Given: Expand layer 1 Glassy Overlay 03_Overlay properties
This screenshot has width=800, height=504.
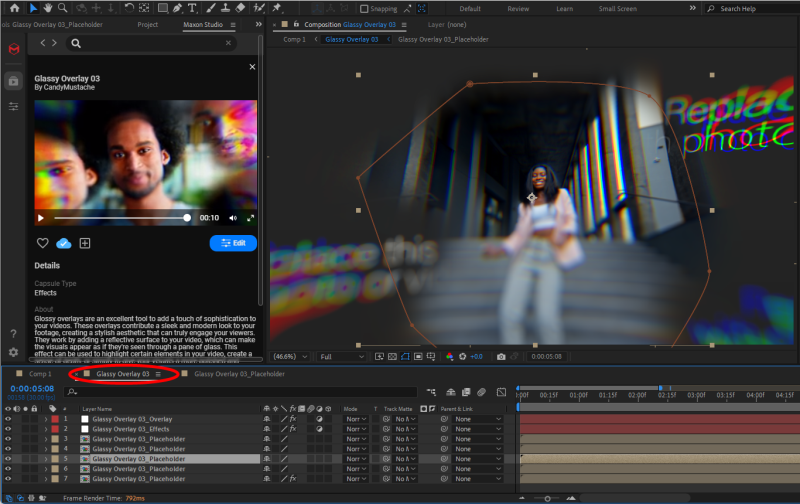Looking at the screenshot, I should [46, 419].
